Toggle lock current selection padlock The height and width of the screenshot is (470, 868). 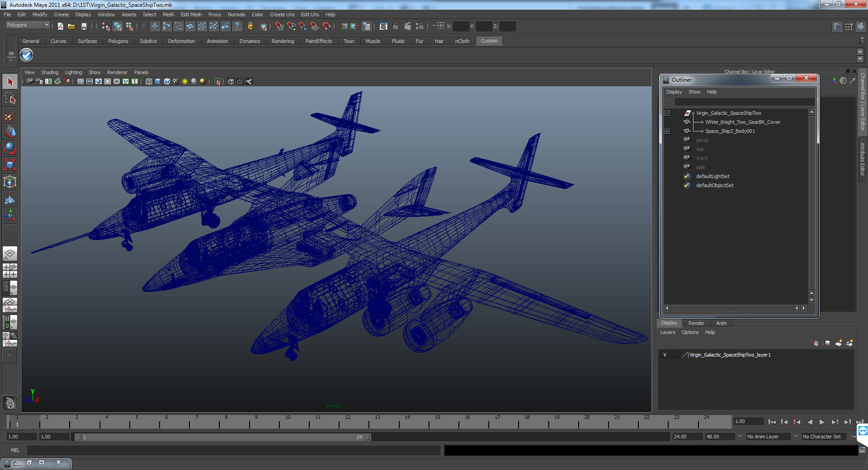[x=250, y=26]
